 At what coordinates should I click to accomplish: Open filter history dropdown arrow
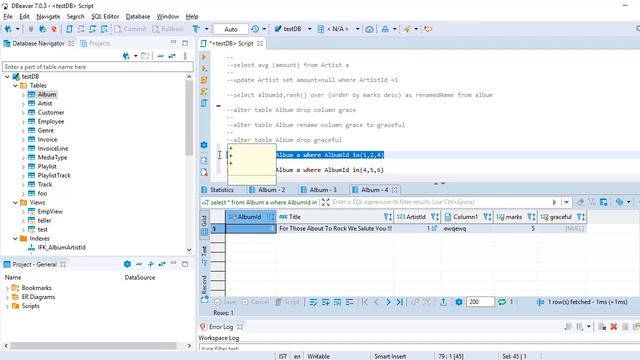566,202
